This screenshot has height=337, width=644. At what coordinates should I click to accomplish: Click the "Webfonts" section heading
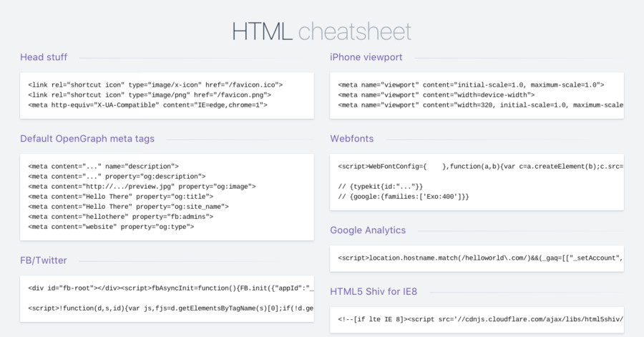[x=351, y=139]
